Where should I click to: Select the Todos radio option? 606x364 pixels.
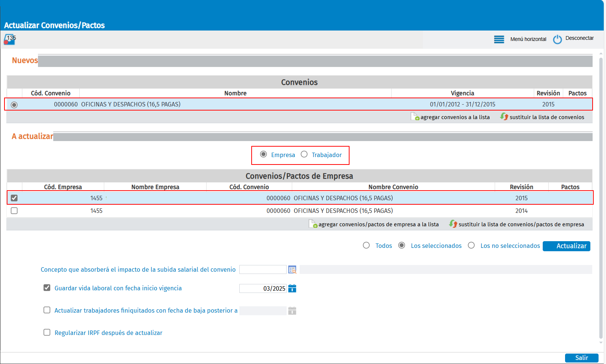tap(366, 245)
